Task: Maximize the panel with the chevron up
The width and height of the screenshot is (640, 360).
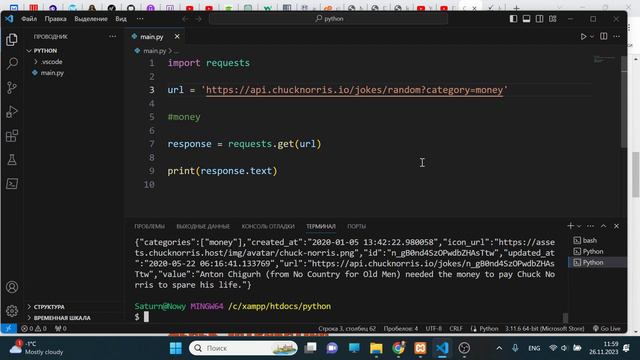Action: pyautogui.click(x=603, y=226)
